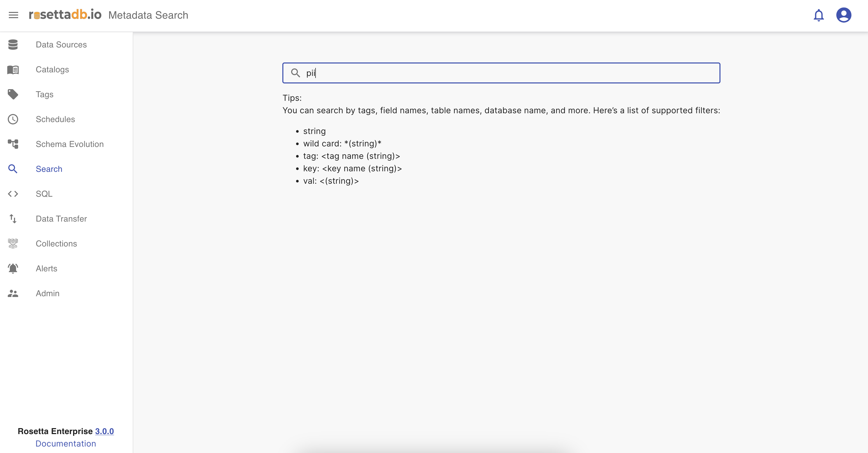
Task: Click the Data Sources database icon
Action: 13,45
